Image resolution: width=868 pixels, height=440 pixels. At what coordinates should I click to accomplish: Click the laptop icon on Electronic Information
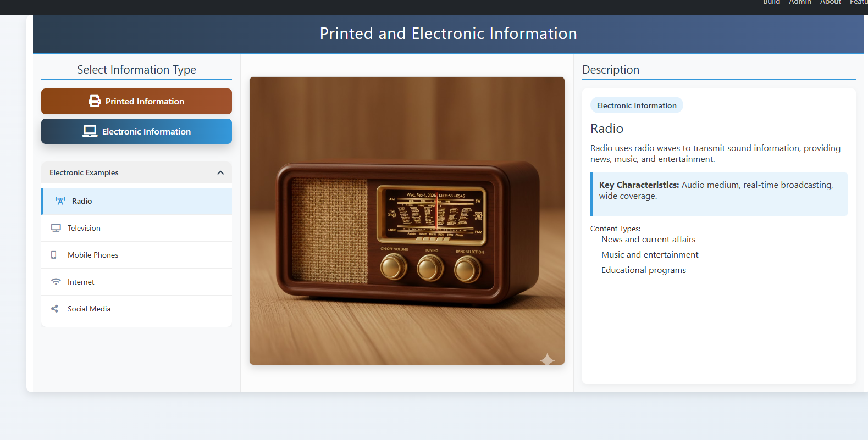pyautogui.click(x=90, y=131)
